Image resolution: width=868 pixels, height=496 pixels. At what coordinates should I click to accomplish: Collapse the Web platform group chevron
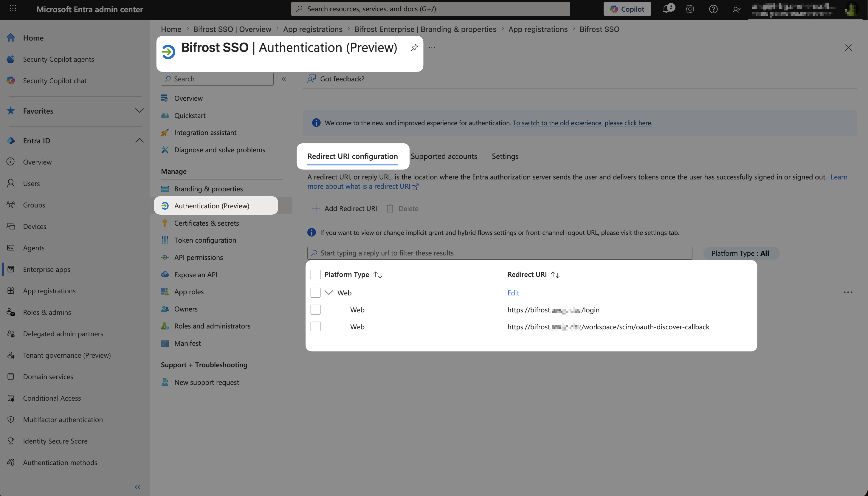pyautogui.click(x=329, y=293)
